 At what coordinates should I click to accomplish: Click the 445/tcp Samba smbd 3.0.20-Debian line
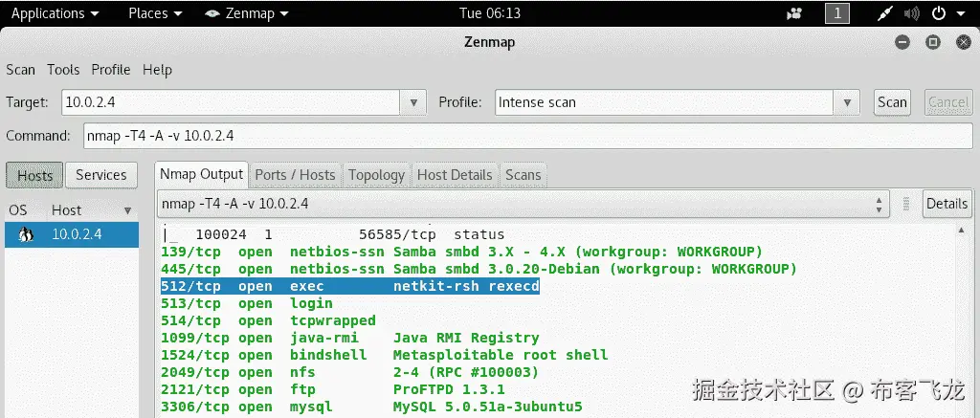479,270
